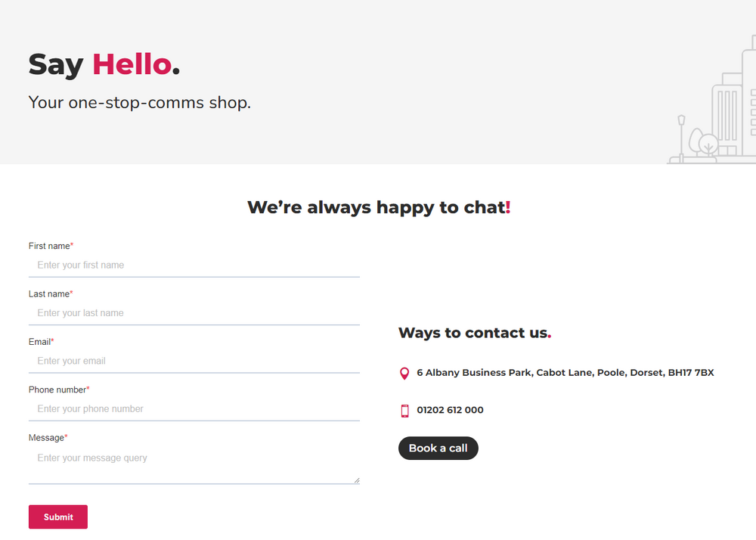Viewport: 756px width, 540px height.
Task: Click the city skyline illustration
Action: coord(711,99)
